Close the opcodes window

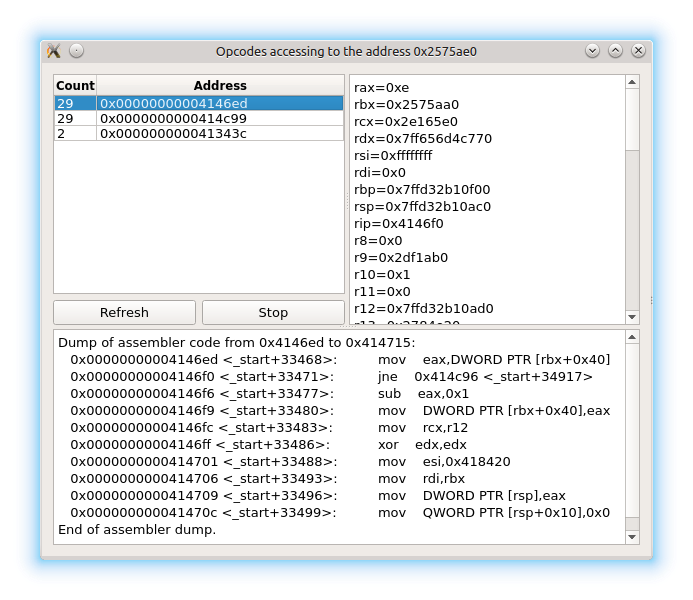(x=638, y=51)
